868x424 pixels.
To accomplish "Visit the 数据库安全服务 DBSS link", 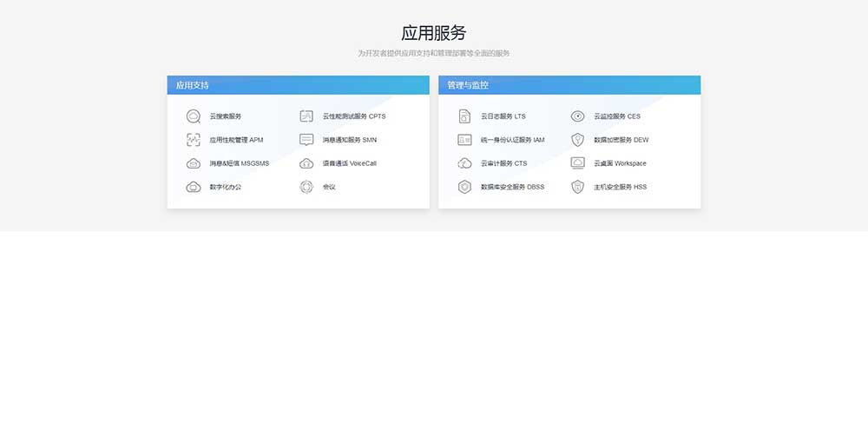I will tap(512, 187).
